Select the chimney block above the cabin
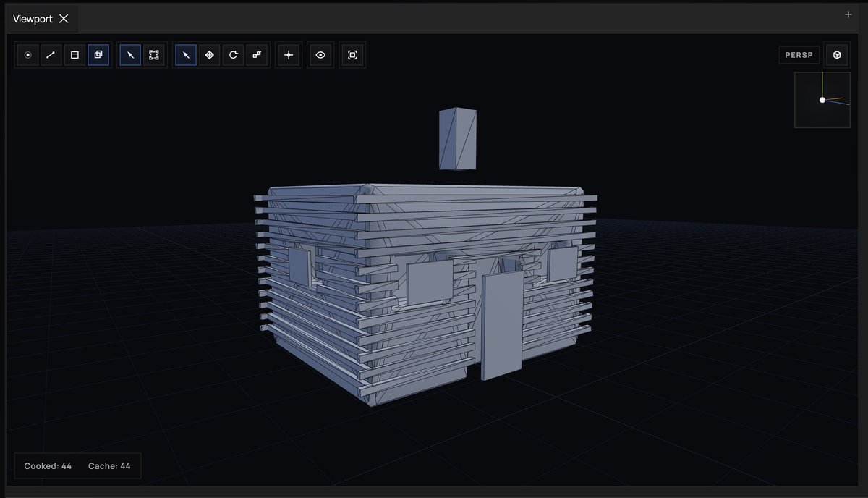Viewport: 868px width, 498px height. tap(458, 139)
